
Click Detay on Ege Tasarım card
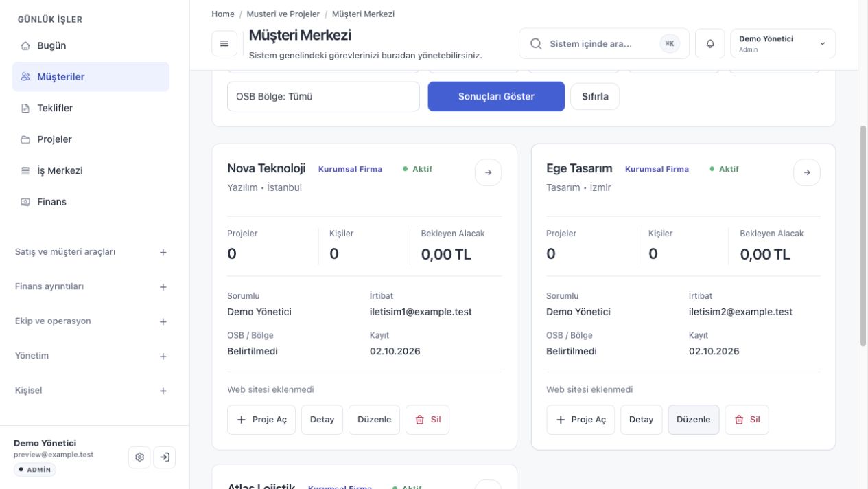(642, 420)
